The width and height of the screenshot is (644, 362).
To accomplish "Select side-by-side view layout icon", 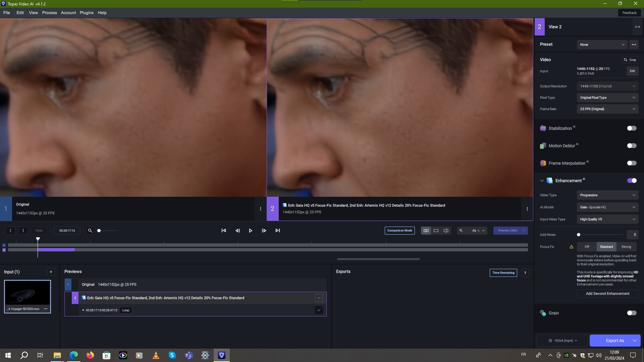I will pos(426,231).
